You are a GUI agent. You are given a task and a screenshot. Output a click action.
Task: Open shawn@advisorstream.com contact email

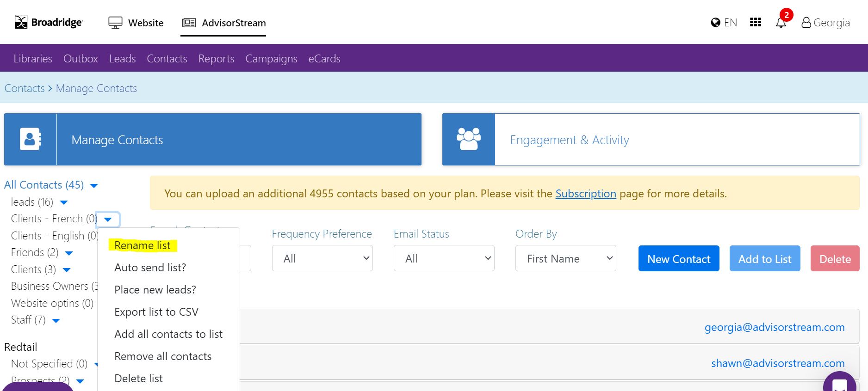[x=778, y=363]
